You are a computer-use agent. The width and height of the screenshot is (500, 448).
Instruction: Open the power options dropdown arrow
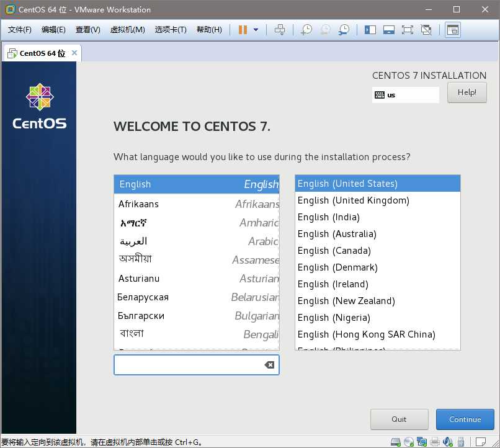[256, 30]
